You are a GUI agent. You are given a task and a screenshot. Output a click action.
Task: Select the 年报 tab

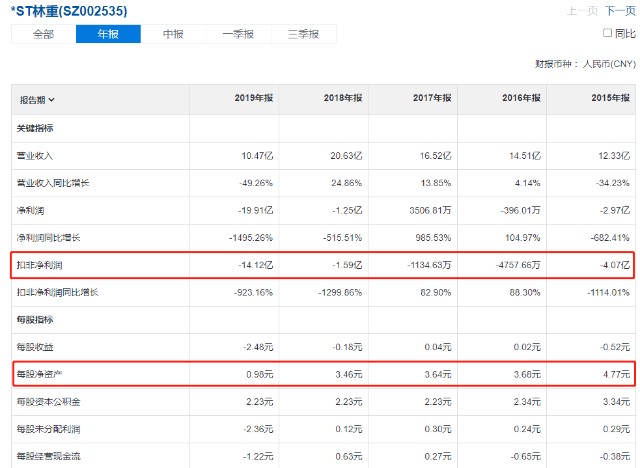[108, 34]
